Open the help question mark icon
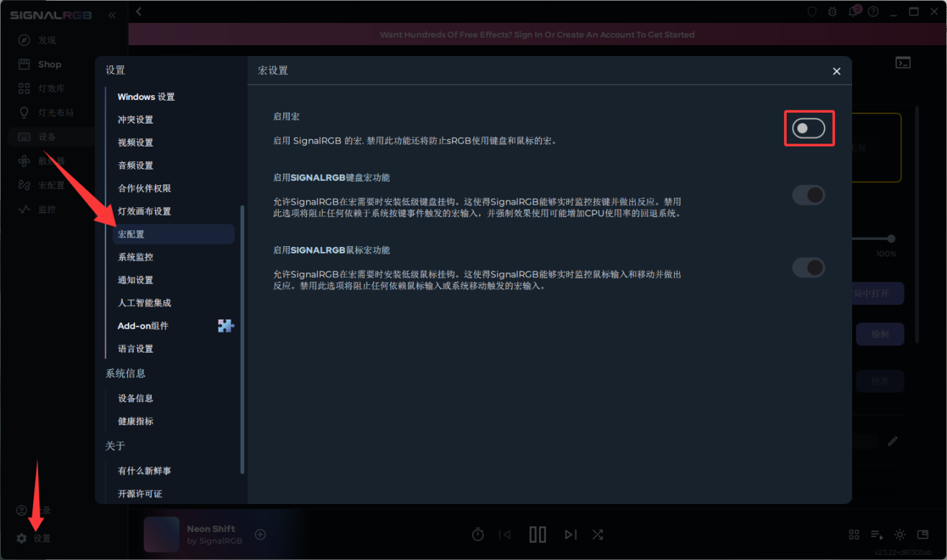 [x=873, y=11]
